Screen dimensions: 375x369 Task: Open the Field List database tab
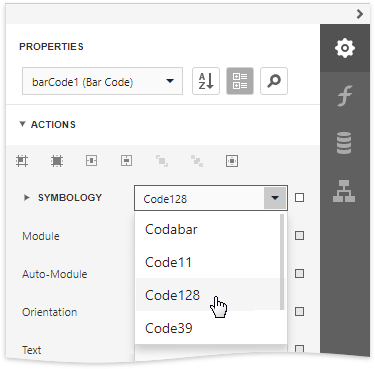345,143
